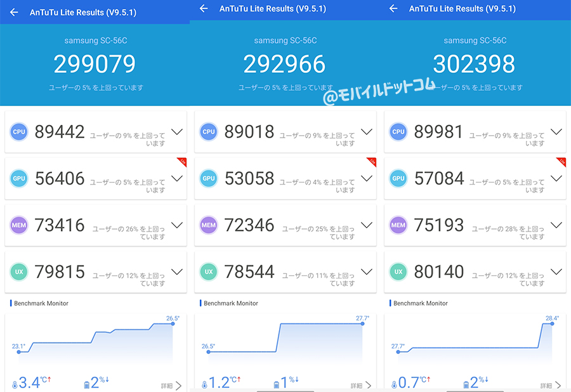Viewport: 571px width, 392px height.
Task: Tap the GPU score value 56406
Action: pyautogui.click(x=60, y=178)
